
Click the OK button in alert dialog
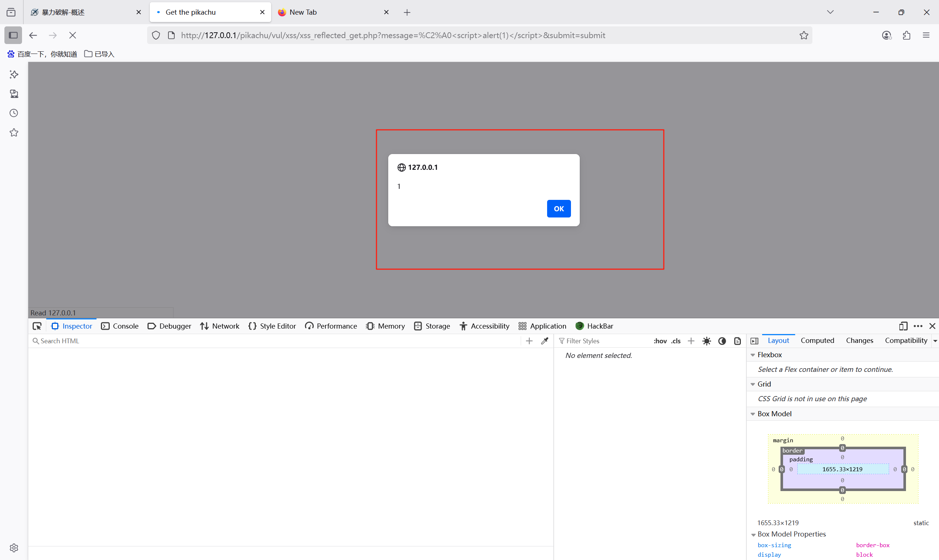tap(558, 209)
